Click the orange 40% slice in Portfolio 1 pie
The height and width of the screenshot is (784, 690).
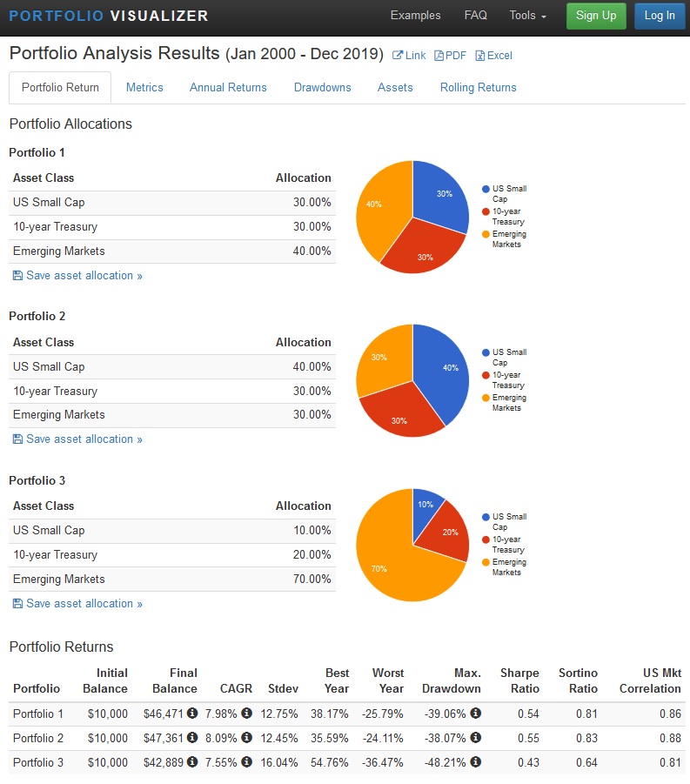[383, 210]
